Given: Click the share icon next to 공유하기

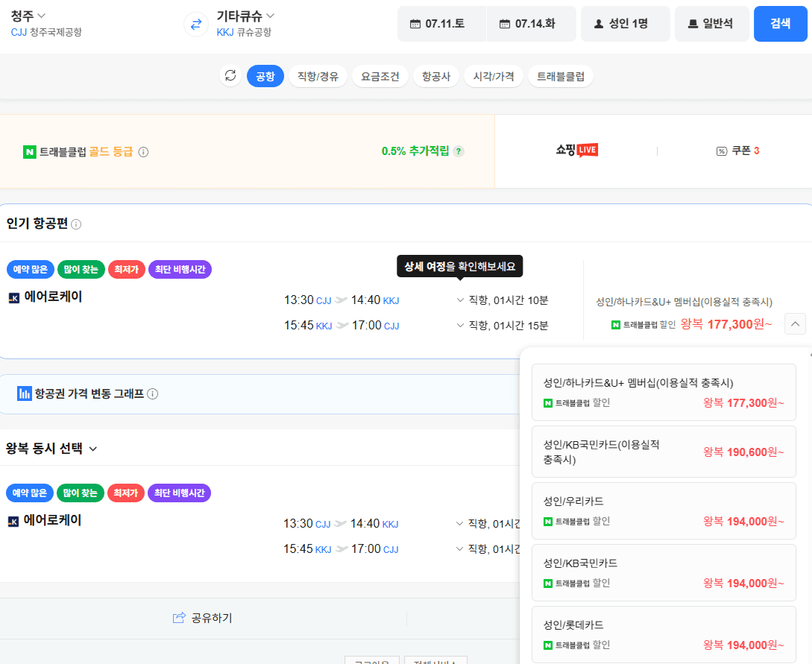Looking at the screenshot, I should (x=179, y=617).
